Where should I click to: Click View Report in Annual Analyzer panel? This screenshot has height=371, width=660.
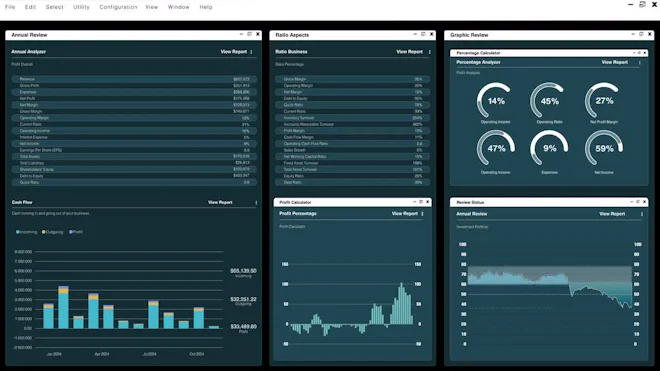tap(234, 52)
